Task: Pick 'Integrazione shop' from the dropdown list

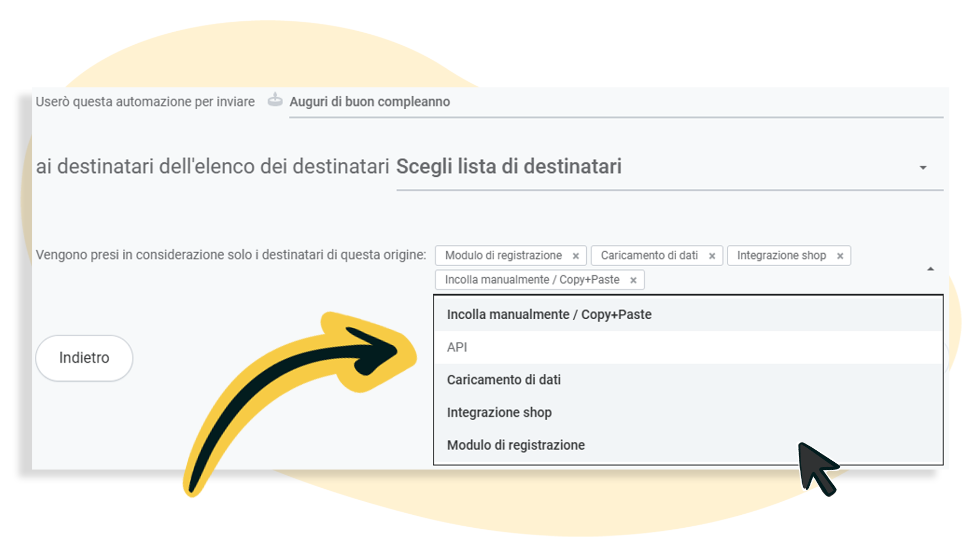Action: coord(499,413)
